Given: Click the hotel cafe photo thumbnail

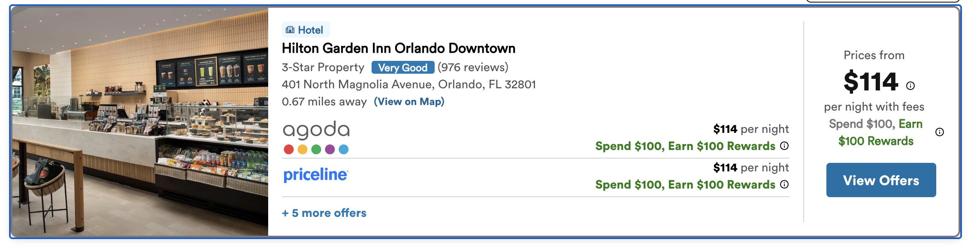Looking at the screenshot, I should (x=140, y=122).
